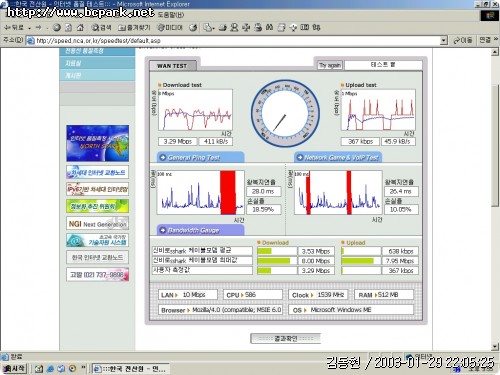Expand the Bandwidth Gauge section
Screen dimensions: 500x375
(x=200, y=230)
